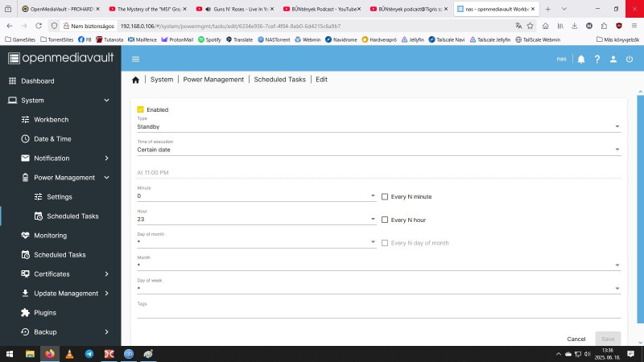
Task: Click System in the breadcrumb
Action: 162,80
